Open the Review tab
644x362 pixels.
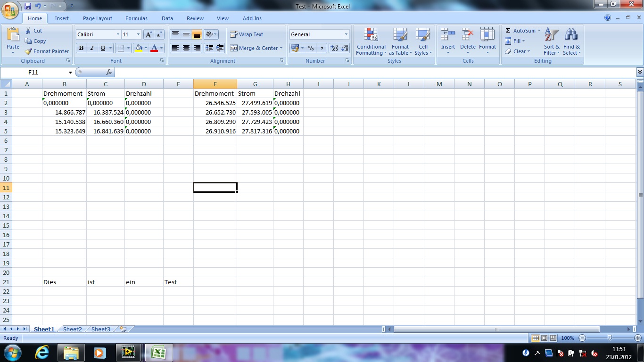pyautogui.click(x=195, y=18)
